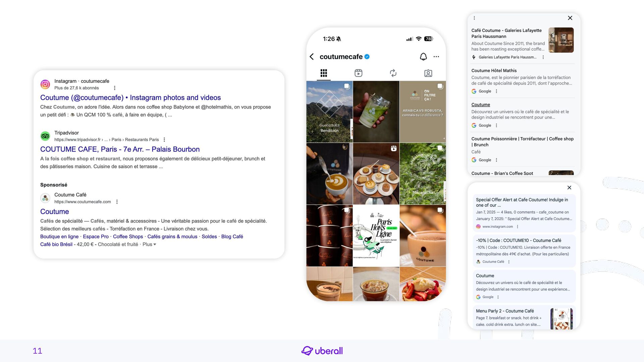Close the top search results panel

pos(570,18)
